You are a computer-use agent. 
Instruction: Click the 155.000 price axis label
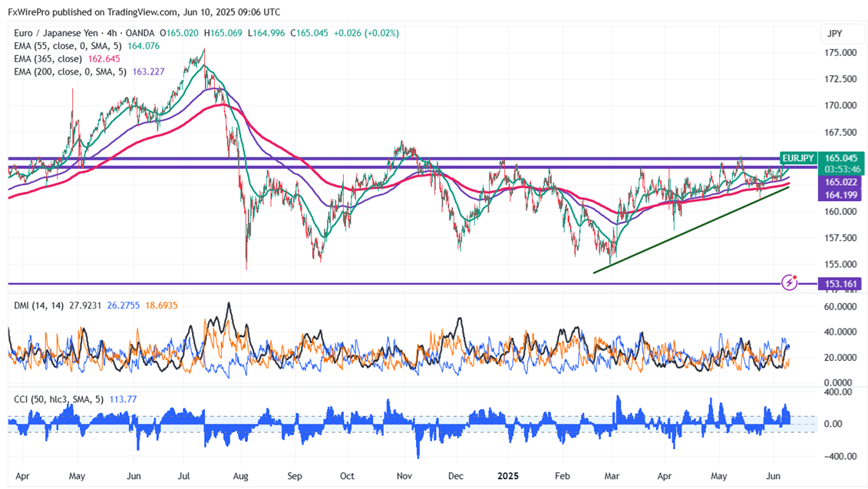tap(840, 264)
